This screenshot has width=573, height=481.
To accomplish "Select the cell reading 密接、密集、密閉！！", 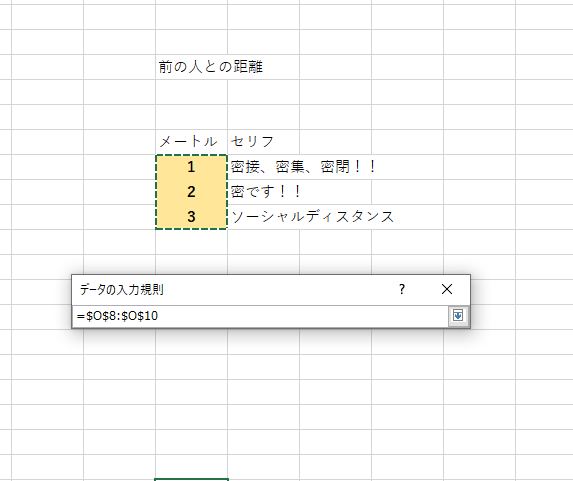I will click(x=263, y=167).
